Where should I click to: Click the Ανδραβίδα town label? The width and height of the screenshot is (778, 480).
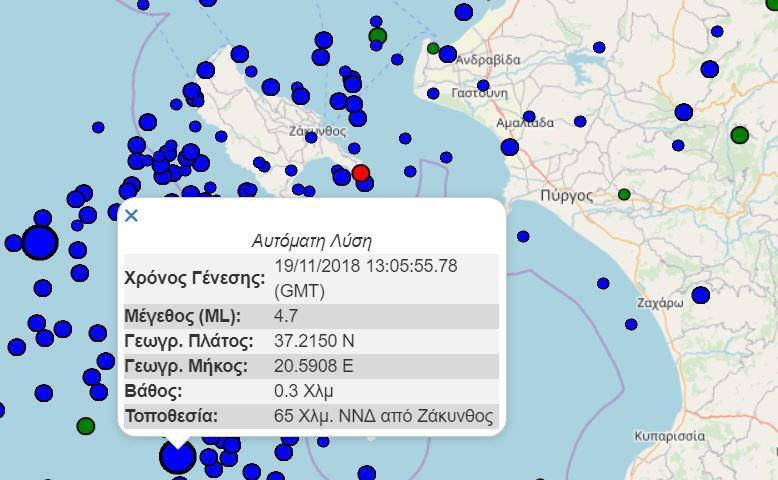(488, 60)
